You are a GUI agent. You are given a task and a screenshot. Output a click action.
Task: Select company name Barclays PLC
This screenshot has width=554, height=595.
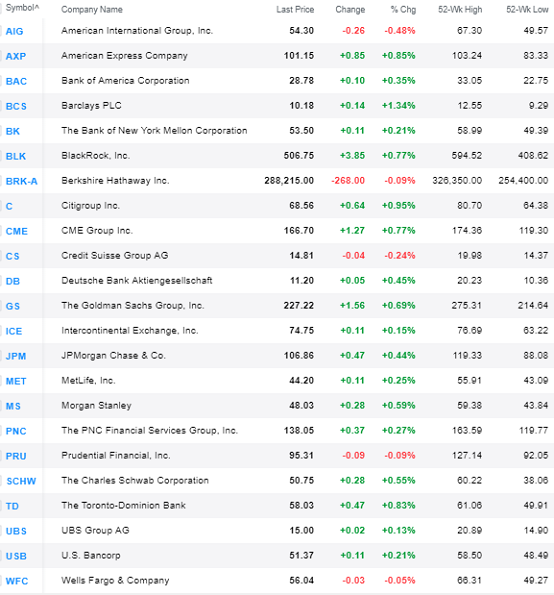click(91, 106)
